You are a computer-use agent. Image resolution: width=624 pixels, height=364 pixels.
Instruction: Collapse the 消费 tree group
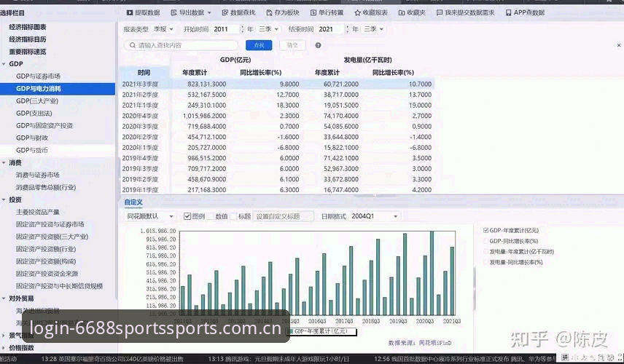[x=4, y=162]
